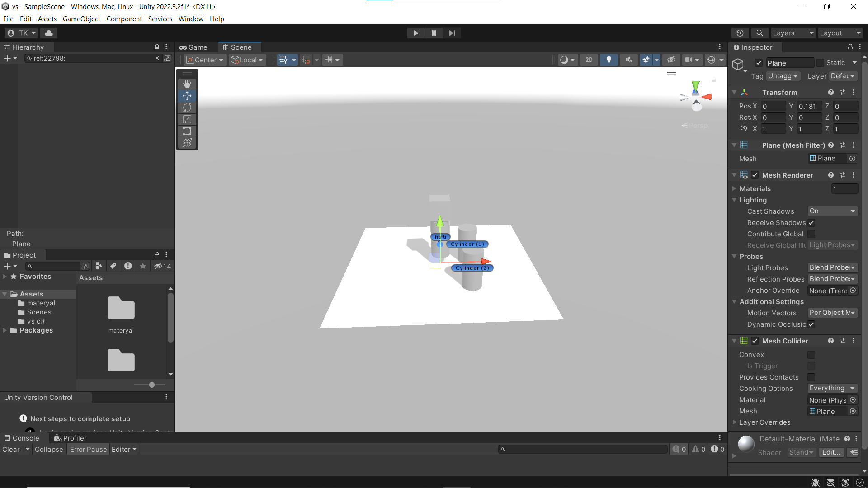Expand the Materials section
Image resolution: width=868 pixels, height=488 pixels.
point(735,188)
